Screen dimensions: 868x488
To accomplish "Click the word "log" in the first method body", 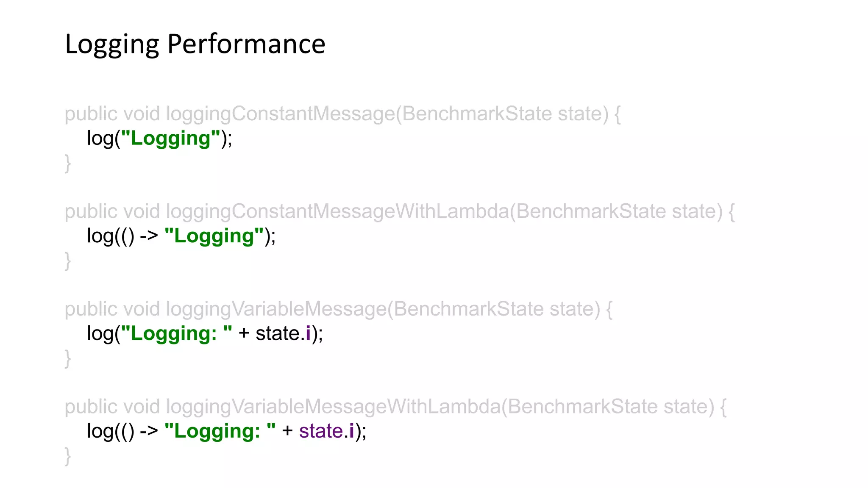I will coord(100,139).
